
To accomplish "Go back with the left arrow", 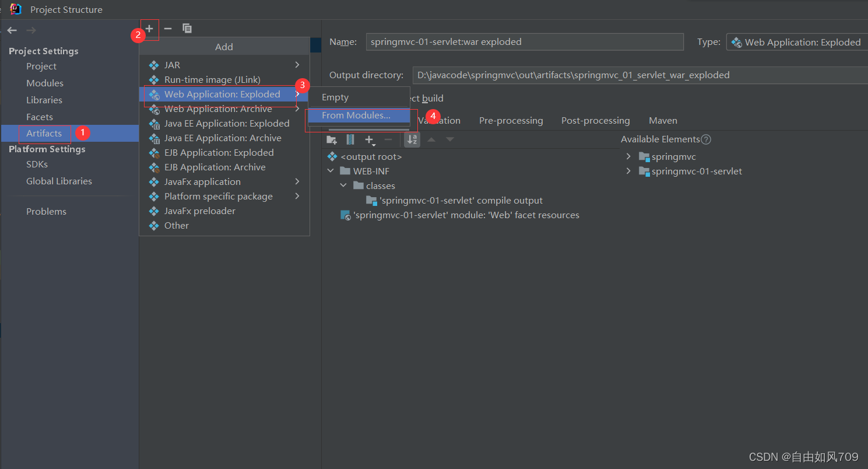I will [12, 30].
